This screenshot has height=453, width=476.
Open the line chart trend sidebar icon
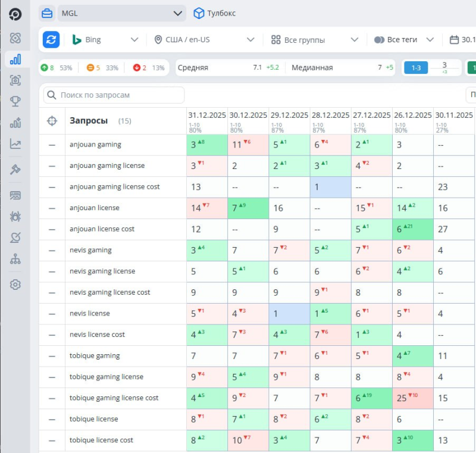click(15, 143)
